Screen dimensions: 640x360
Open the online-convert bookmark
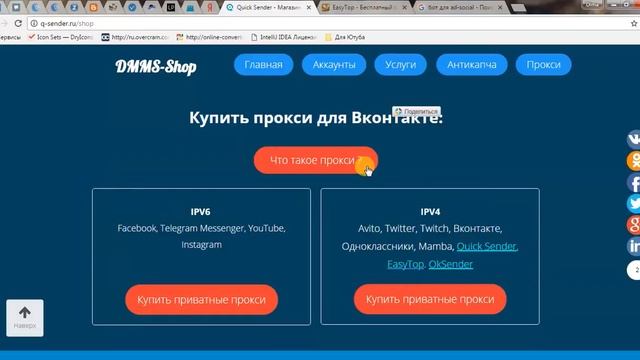(x=209, y=37)
